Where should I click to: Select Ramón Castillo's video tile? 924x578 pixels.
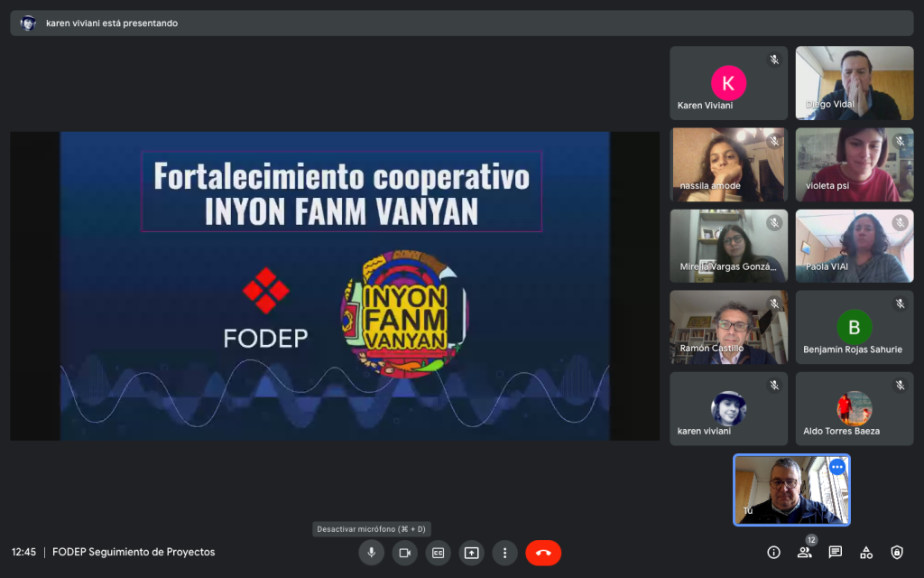coord(728,327)
